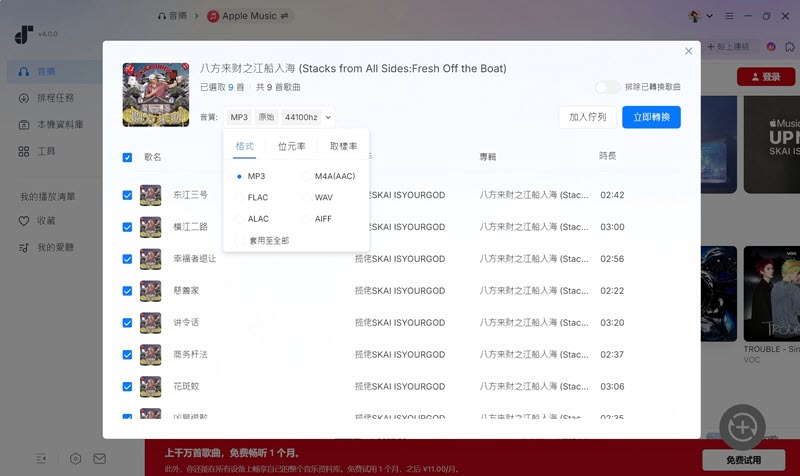The image size is (800, 476).
Task: Uncheck the 慈善家 song checkbox
Action: click(127, 291)
